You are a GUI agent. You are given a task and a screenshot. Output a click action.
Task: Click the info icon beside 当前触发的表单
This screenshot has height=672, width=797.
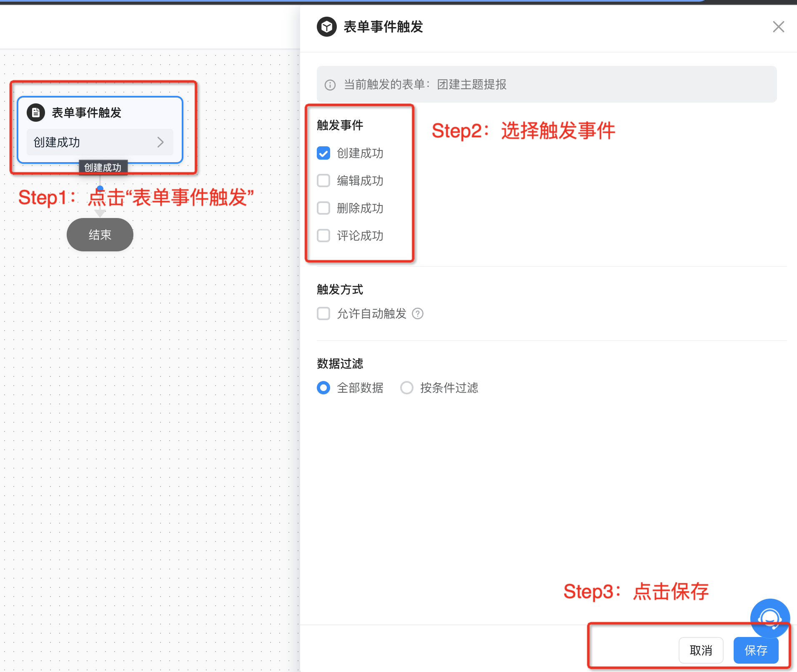coord(330,85)
